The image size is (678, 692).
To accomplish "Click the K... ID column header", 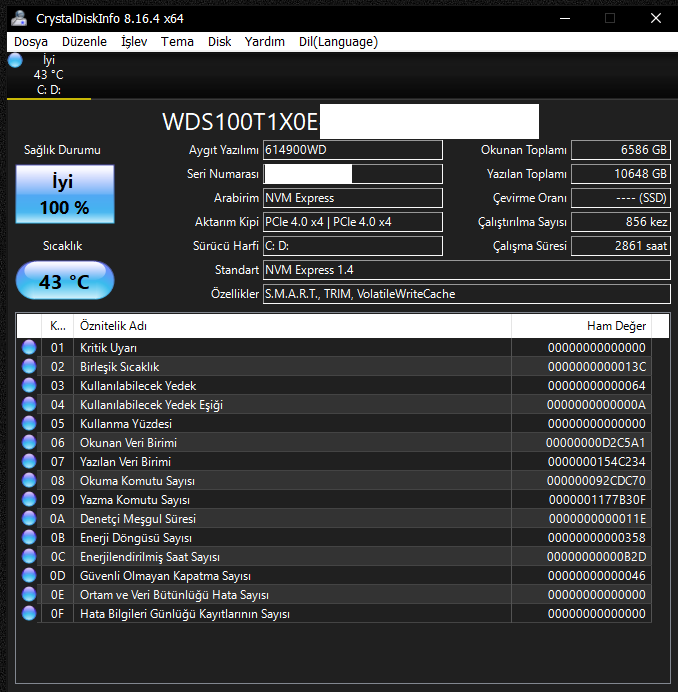I will pos(57,326).
